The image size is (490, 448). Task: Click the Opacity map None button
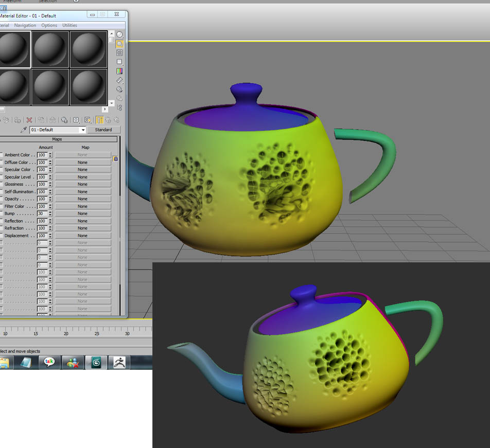click(x=83, y=199)
